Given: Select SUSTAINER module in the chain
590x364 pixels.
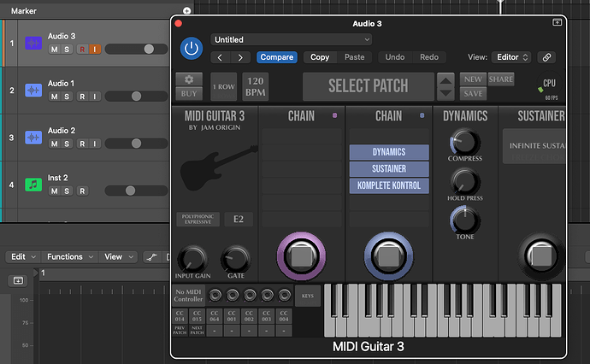Looking at the screenshot, I should point(389,169).
